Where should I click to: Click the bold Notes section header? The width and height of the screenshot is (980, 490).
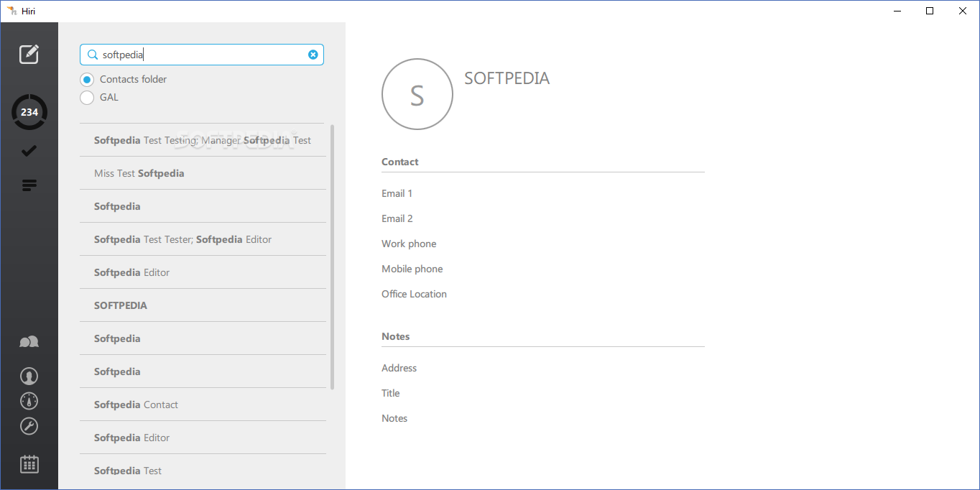pos(396,336)
